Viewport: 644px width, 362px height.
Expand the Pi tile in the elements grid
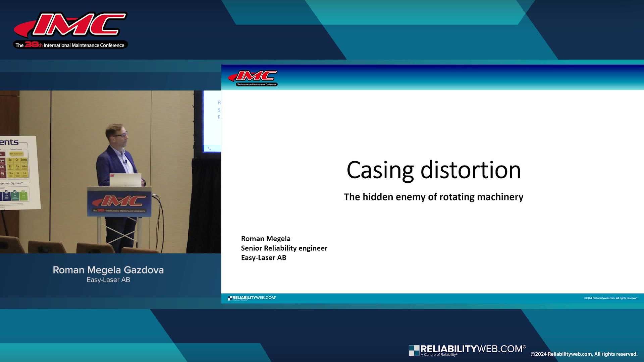tap(17, 173)
